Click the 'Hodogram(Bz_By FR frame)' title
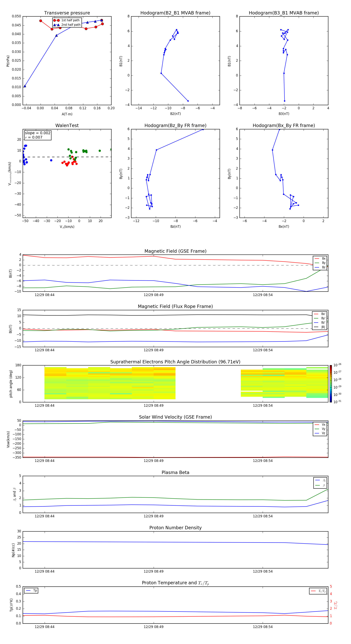The image size is (351, 644). coord(175,125)
